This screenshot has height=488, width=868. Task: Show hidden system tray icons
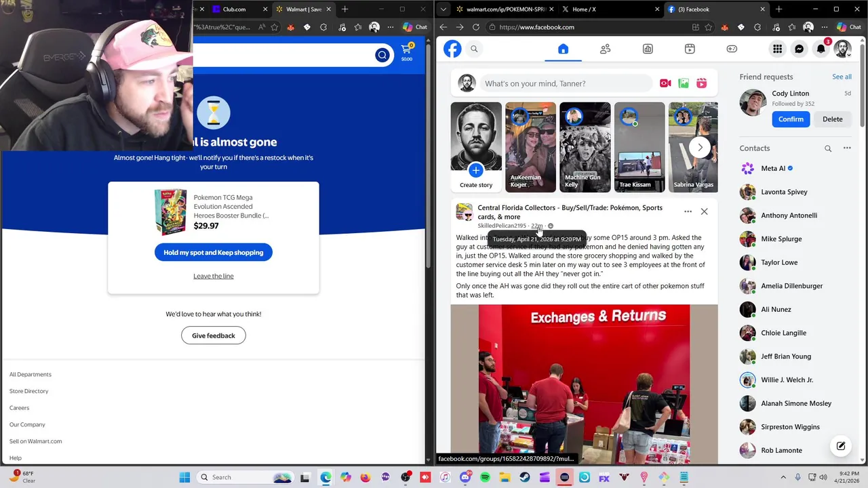783,477
